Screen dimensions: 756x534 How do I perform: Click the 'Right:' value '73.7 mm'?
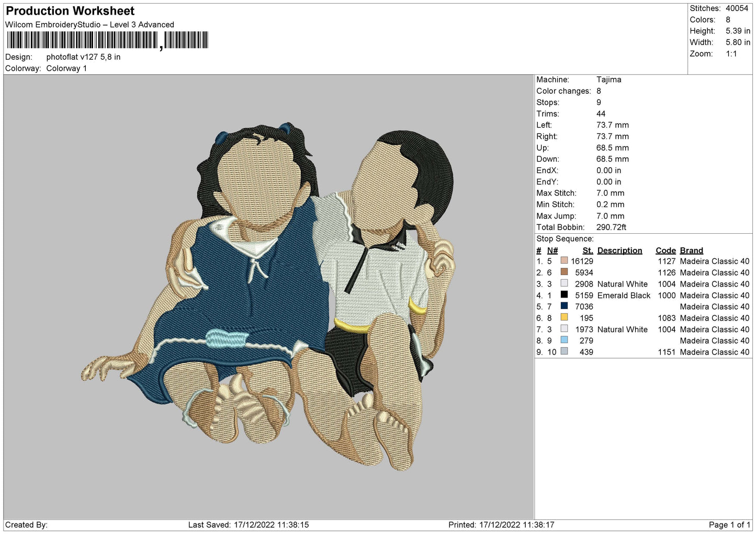click(613, 137)
